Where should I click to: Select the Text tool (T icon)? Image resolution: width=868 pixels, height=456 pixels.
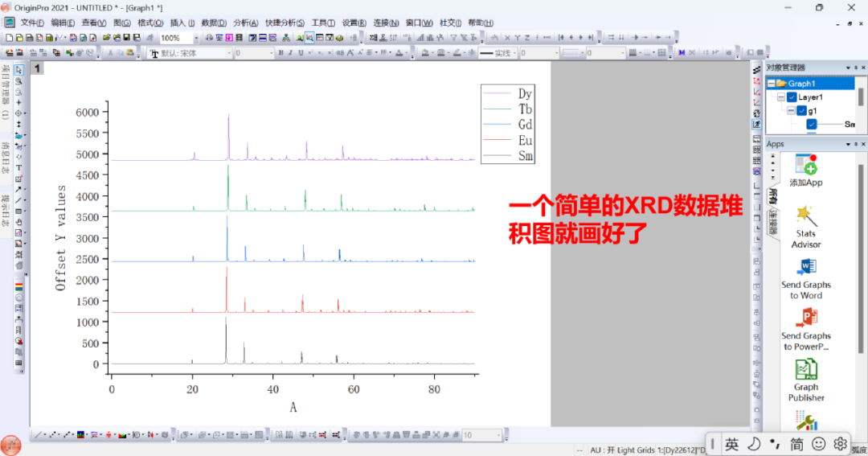tap(18, 167)
